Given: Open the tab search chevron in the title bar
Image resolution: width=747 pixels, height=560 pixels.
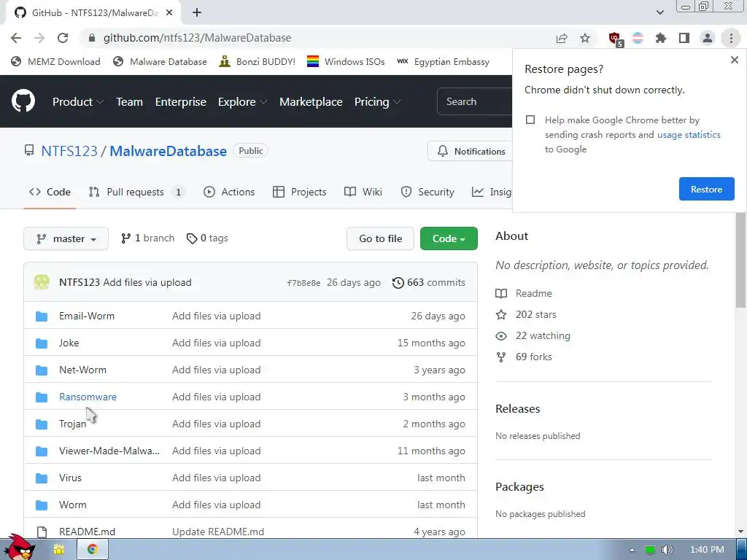Looking at the screenshot, I should click(x=659, y=12).
